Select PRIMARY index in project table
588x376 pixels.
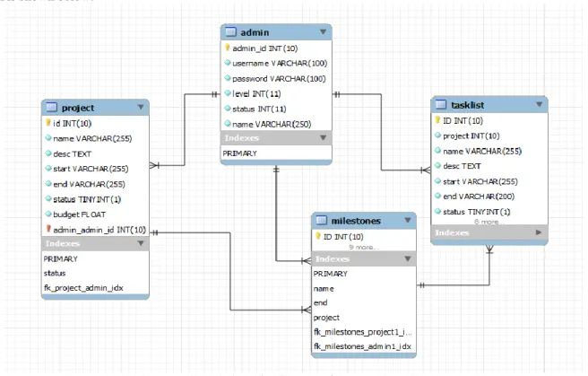coord(60,259)
